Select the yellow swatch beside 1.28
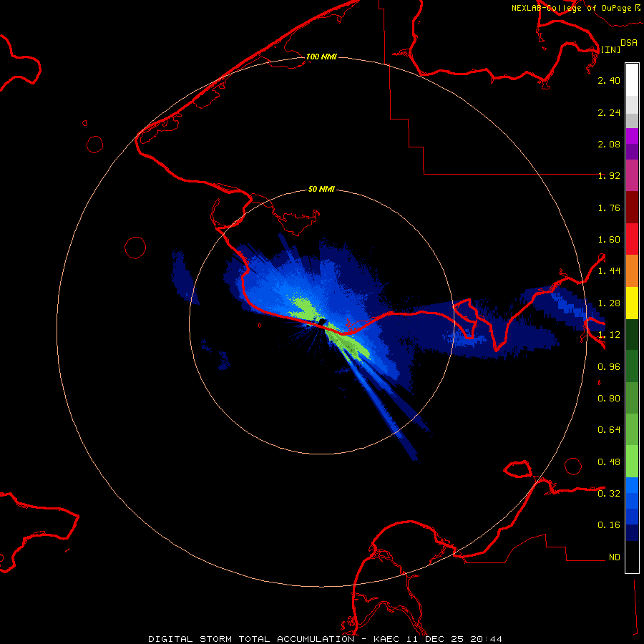Viewport: 644px width, 644px height. [632, 303]
